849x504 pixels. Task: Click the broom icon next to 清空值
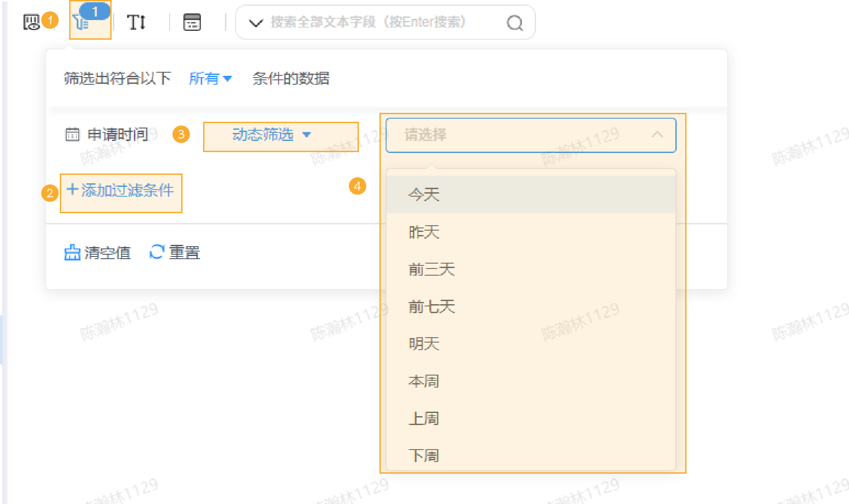tap(72, 252)
